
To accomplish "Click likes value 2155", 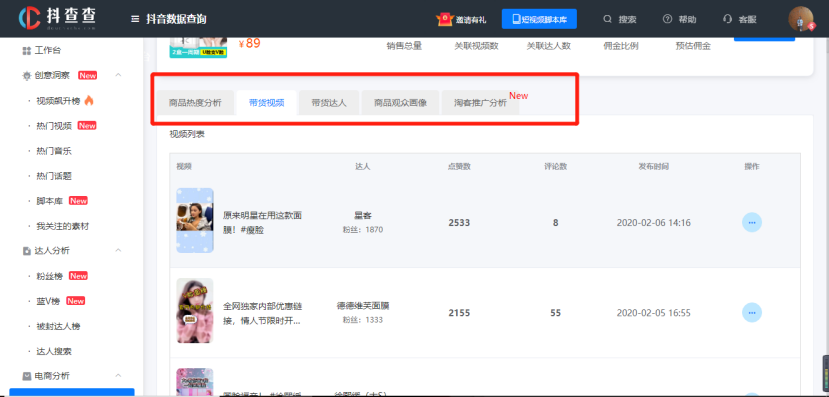I will point(459,313).
